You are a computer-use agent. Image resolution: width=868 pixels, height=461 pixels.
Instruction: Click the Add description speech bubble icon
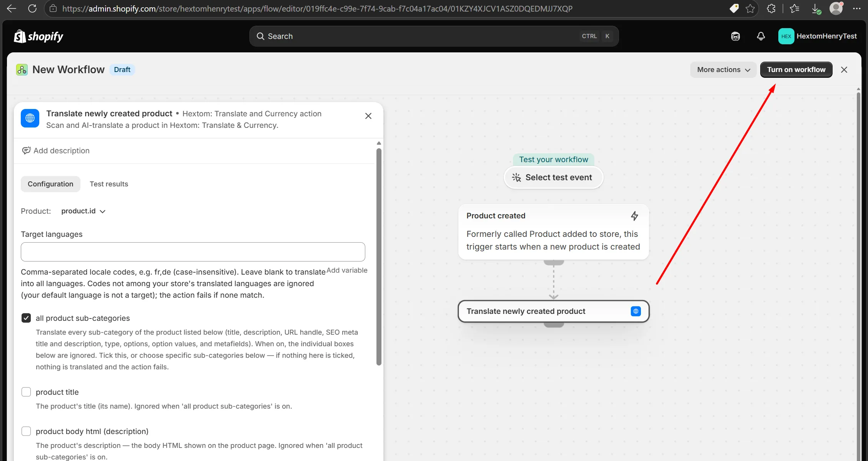pos(26,151)
